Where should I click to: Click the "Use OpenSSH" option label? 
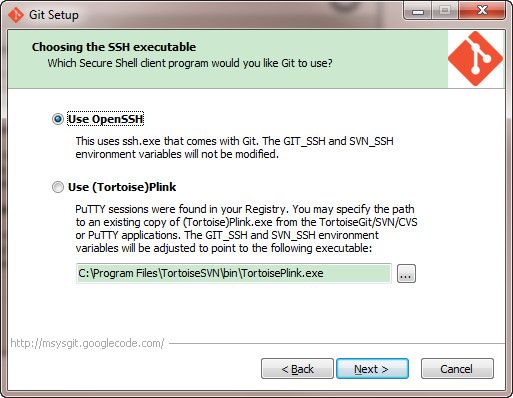click(x=106, y=119)
